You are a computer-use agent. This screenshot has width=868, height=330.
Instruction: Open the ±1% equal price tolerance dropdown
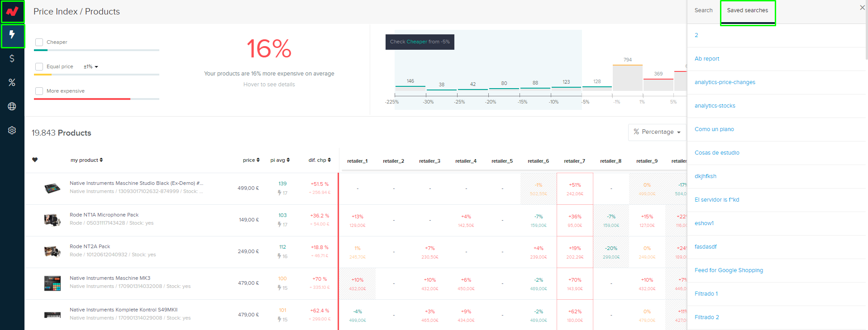pos(91,67)
